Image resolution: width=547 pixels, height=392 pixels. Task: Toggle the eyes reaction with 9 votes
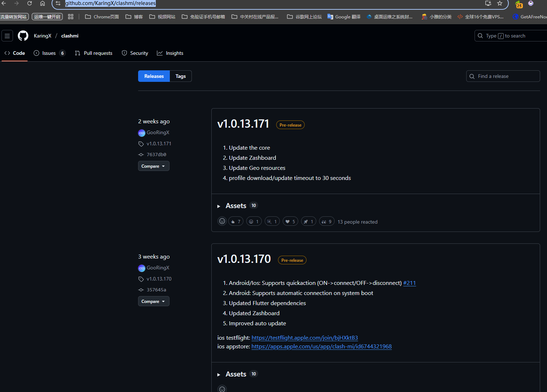(x=327, y=221)
